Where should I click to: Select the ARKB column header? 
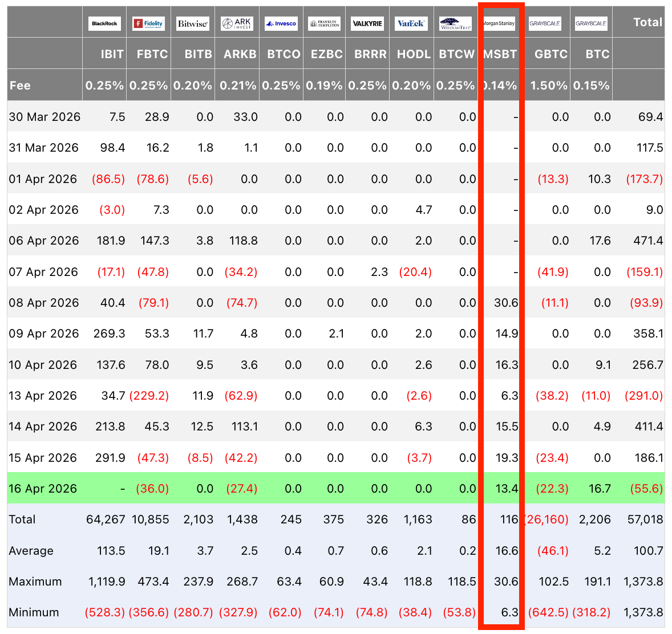[x=240, y=54]
